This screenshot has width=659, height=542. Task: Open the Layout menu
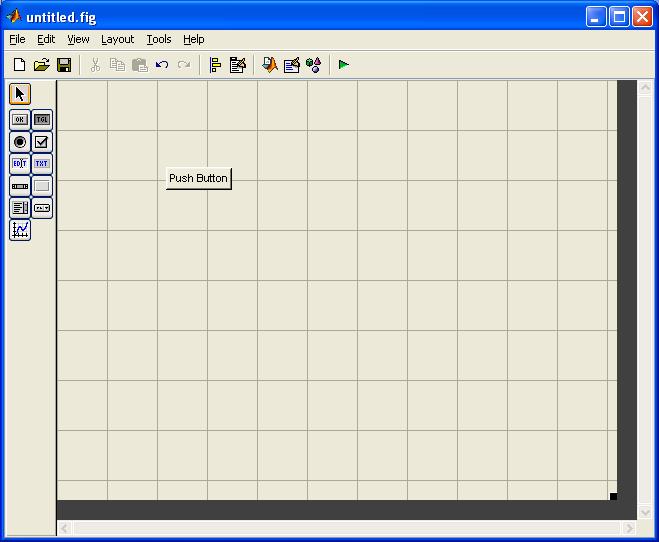pos(117,39)
